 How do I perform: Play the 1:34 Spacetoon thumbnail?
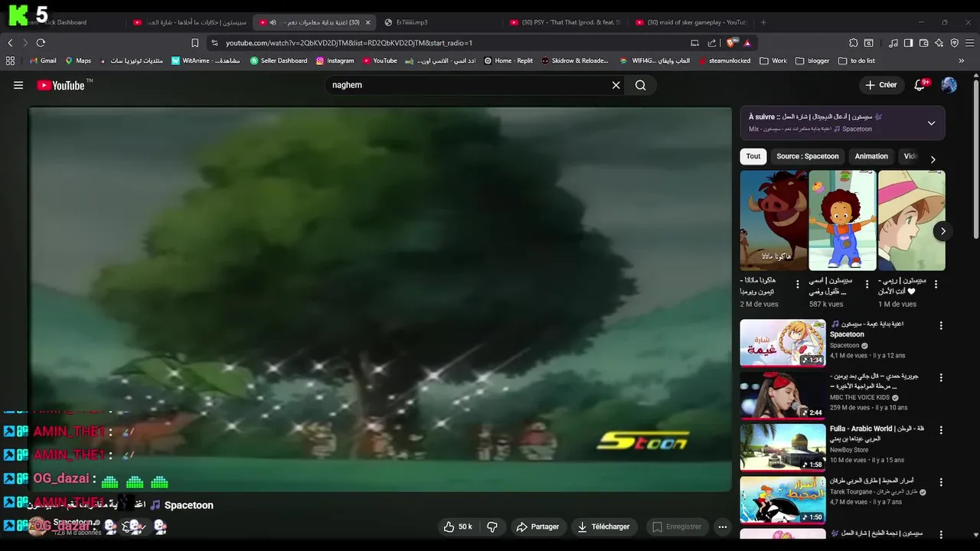point(782,343)
